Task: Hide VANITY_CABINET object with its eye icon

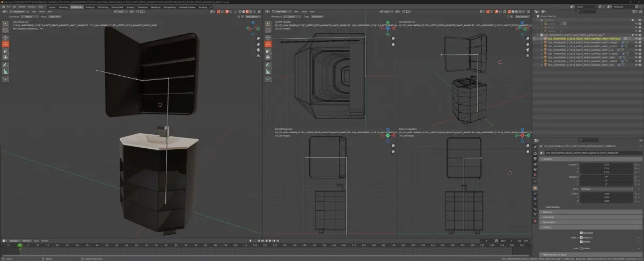Action: coord(636,42)
